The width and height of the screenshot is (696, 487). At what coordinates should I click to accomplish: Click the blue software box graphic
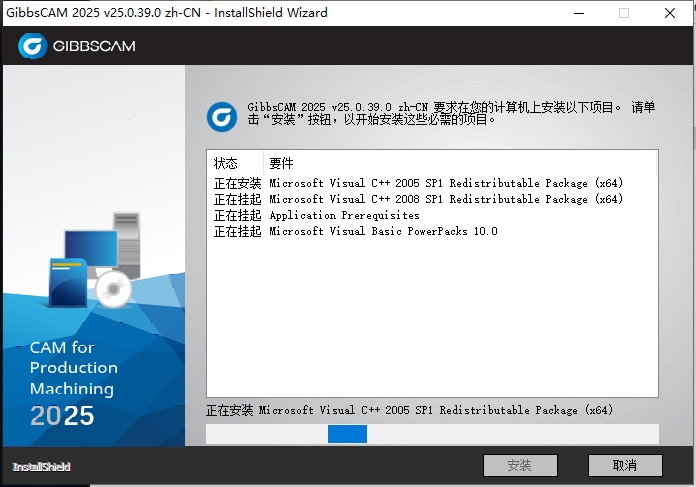67,283
